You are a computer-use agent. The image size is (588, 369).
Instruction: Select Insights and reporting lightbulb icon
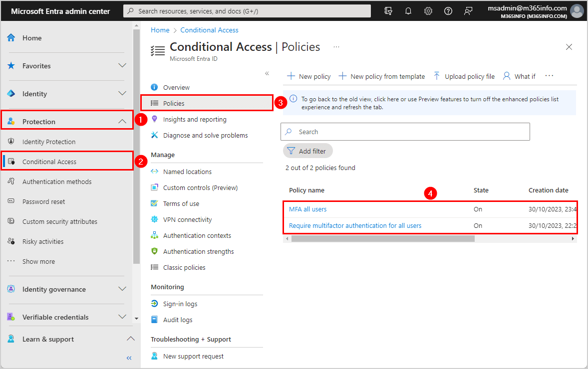click(155, 119)
